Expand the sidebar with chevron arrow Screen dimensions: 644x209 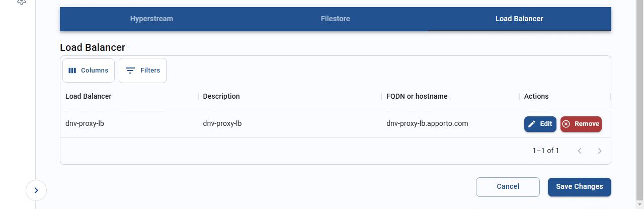coord(36,190)
